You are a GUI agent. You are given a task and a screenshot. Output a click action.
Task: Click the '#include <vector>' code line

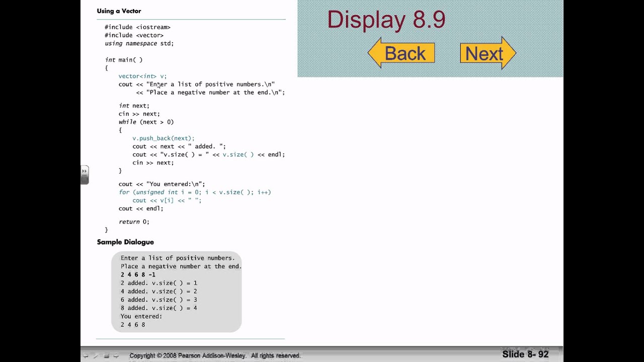[x=134, y=35]
